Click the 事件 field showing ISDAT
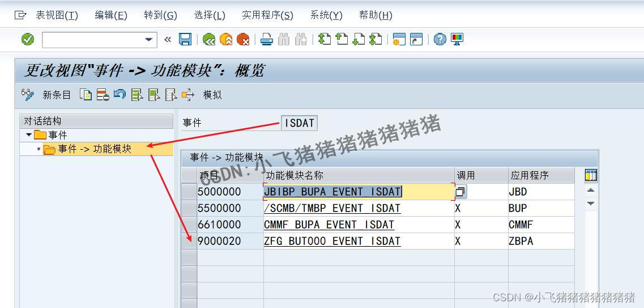 pos(300,123)
